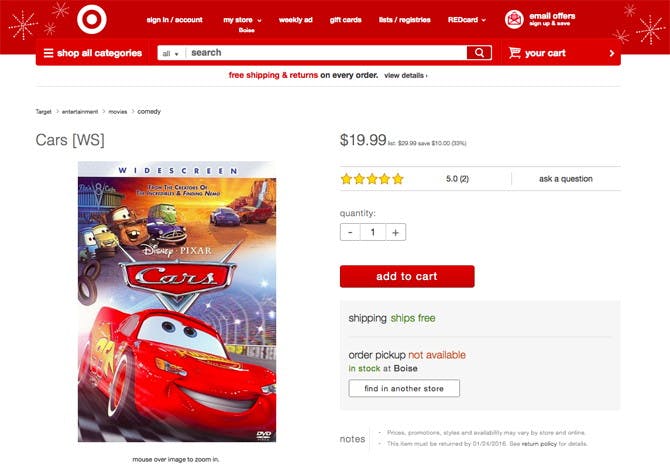This screenshot has height=468, width=670.
Task: Go to lists / registries
Action: (x=404, y=20)
